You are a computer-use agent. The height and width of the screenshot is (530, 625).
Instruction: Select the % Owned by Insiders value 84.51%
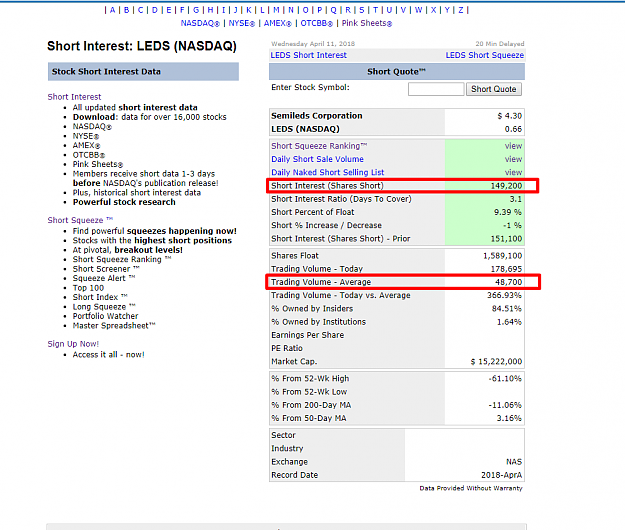click(x=507, y=308)
